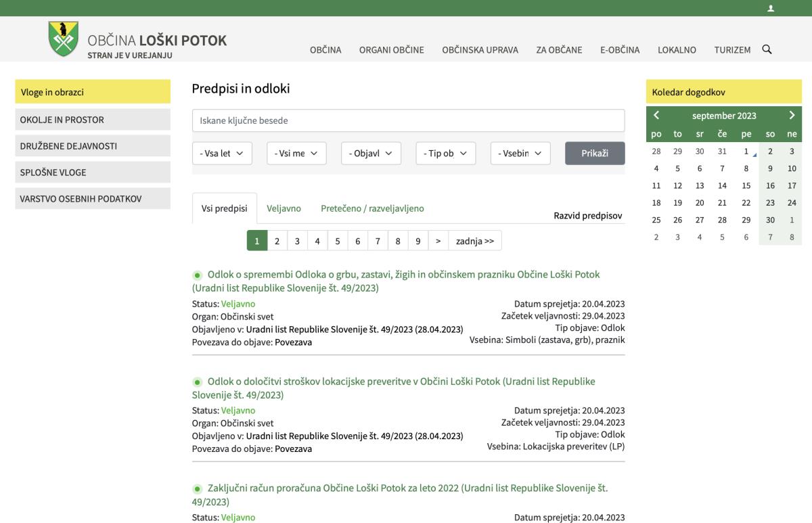Select September 20 in calendar

[700, 202]
